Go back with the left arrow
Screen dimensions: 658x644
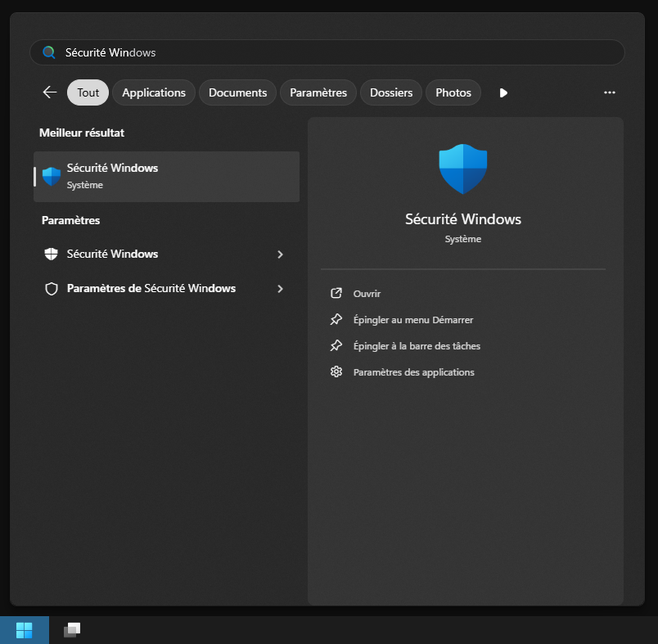click(50, 92)
